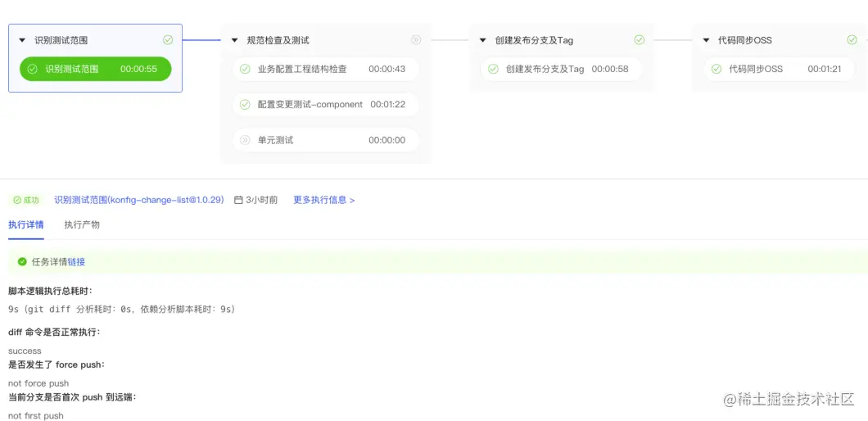Select the green 识别测试范围 job pill

(x=95, y=70)
